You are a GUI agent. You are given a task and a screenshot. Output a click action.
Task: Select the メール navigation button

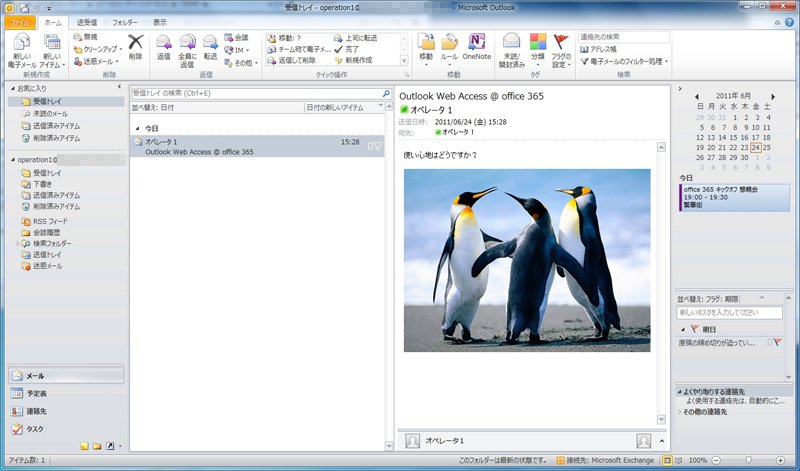(x=66, y=376)
